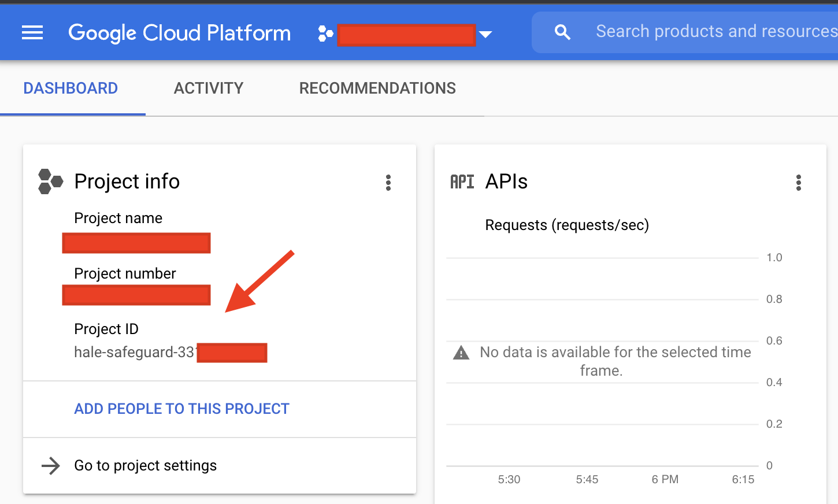Click the Requests (requests/sec) chart label
Image resolution: width=838 pixels, height=504 pixels.
point(567,225)
